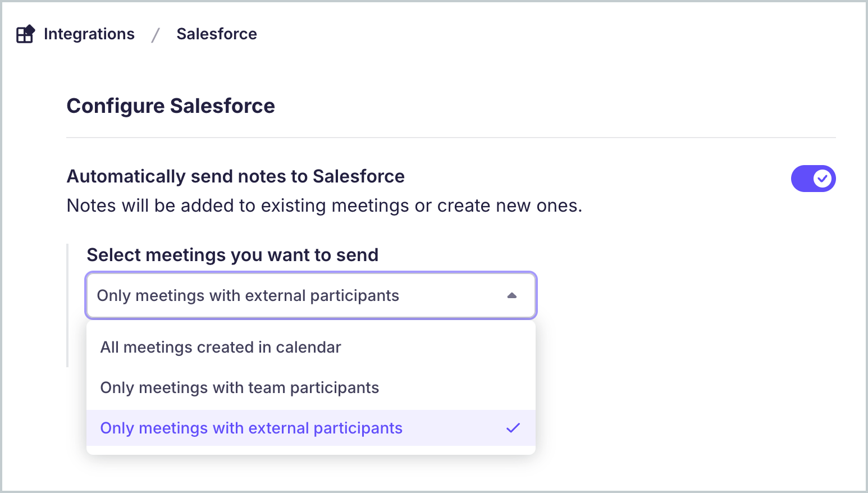This screenshot has height=493, width=868.
Task: Click the Configure Salesforce heading
Action: click(x=171, y=106)
